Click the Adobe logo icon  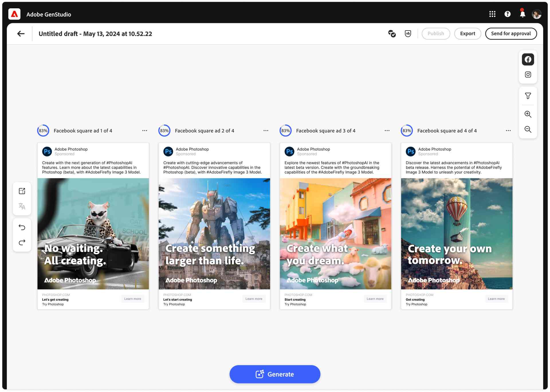click(x=14, y=14)
